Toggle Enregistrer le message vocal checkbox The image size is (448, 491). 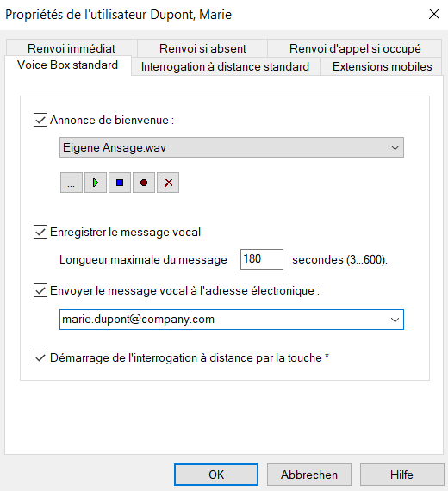pos(40,232)
